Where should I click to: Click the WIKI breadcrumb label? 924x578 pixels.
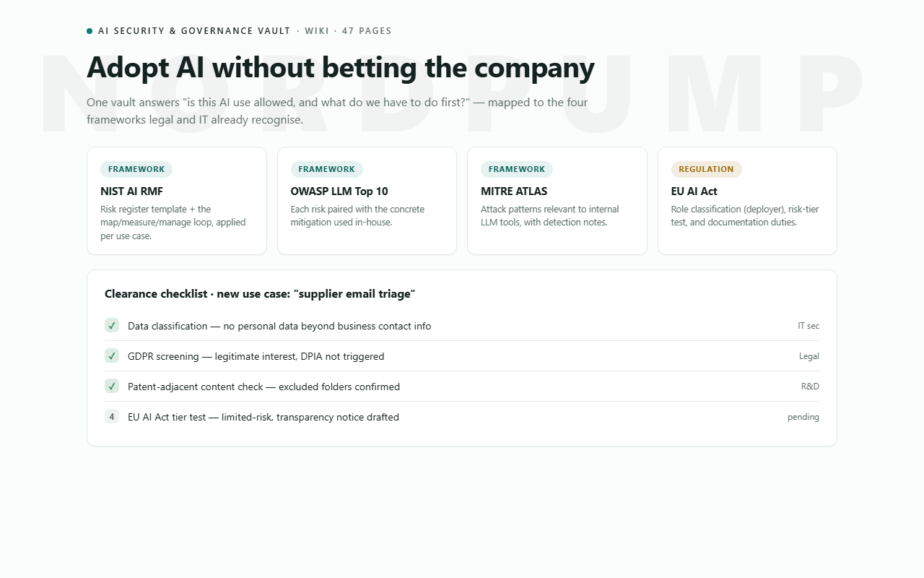317,31
